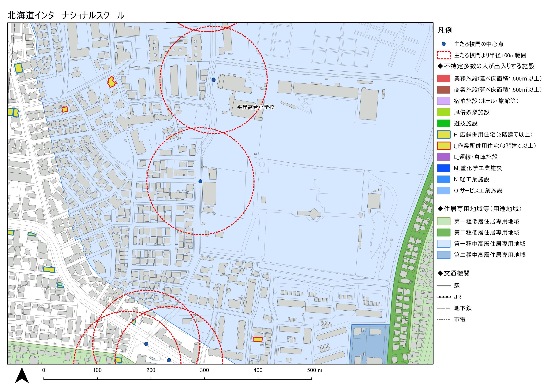Click the I_作業所併用住宅 red-outlined yellow swatch
The width and height of the screenshot is (555, 392).
point(444,146)
